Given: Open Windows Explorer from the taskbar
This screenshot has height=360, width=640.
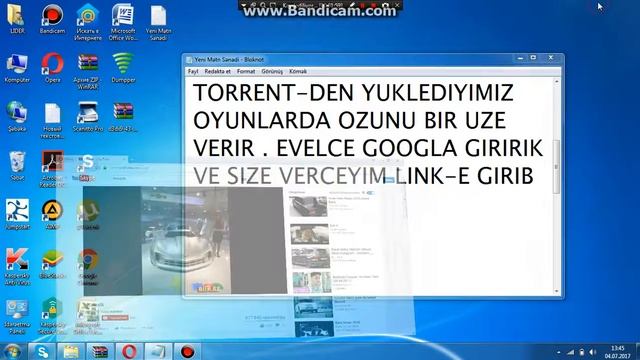Looking at the screenshot, I should pyautogui.click(x=71, y=351).
